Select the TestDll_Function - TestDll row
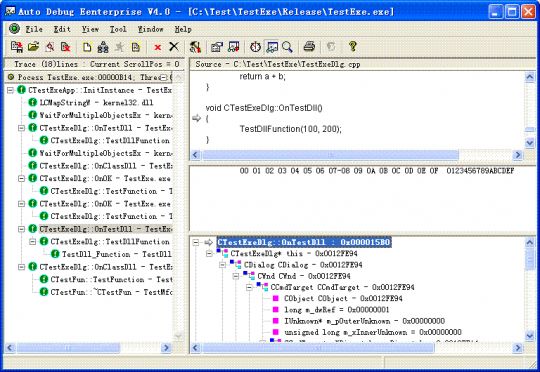The height and width of the screenshot is (372, 540). pos(117,254)
